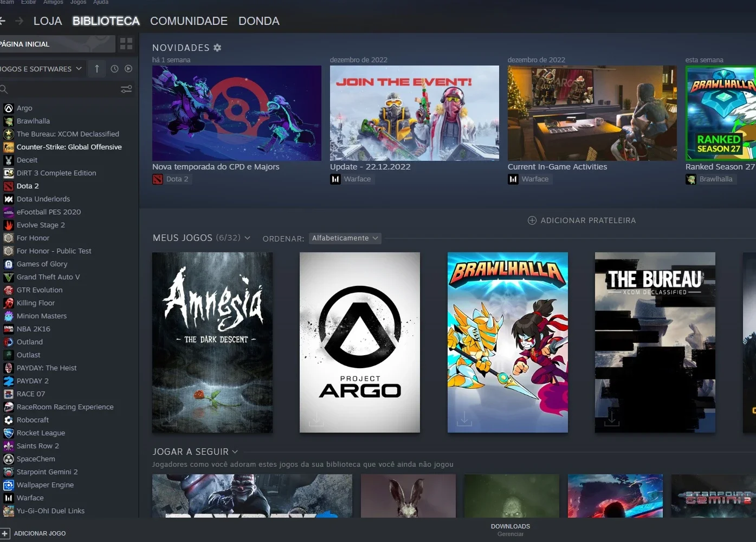
Task: Click Brawlhalla tag under Ranked Season 27
Action: point(710,179)
